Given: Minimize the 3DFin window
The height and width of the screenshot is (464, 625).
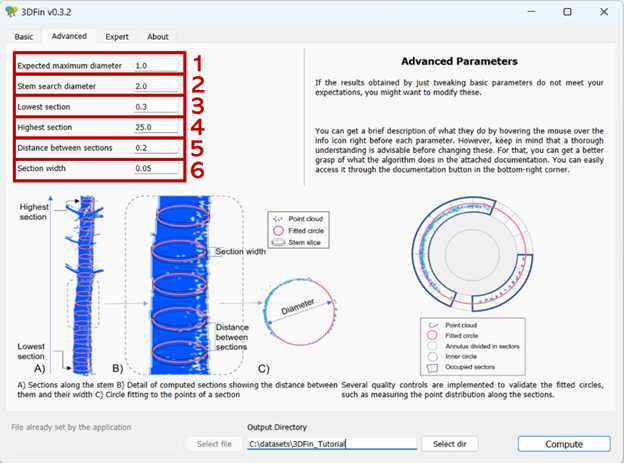Looking at the screenshot, I should click(531, 12).
